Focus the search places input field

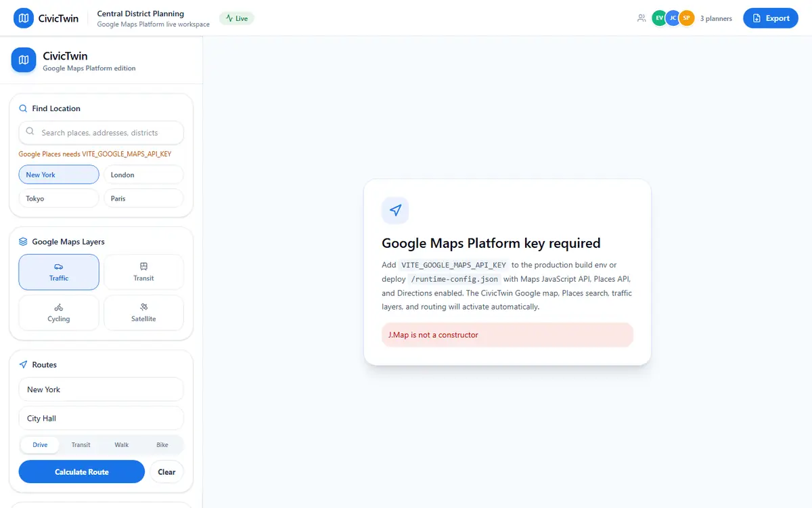(101, 133)
